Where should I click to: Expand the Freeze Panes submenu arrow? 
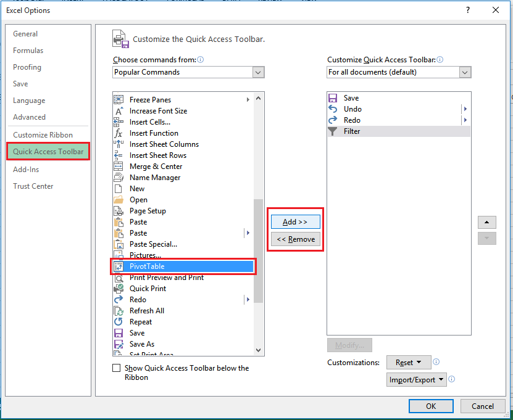coord(248,100)
